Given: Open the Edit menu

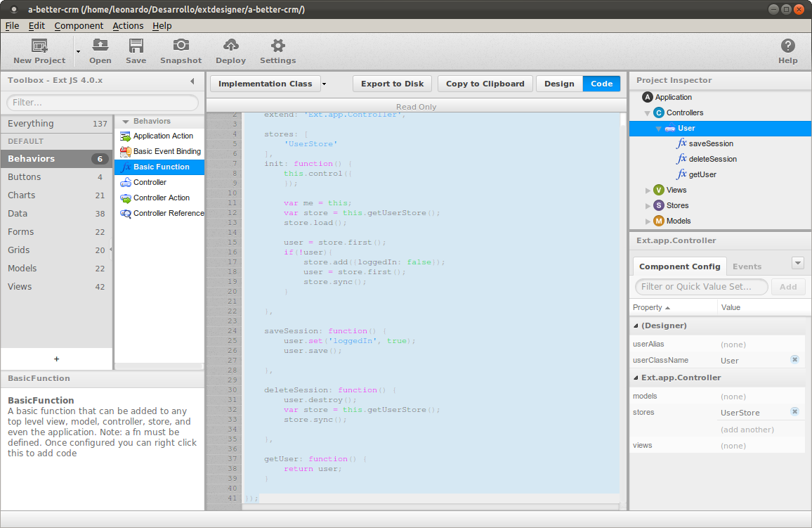Looking at the screenshot, I should (x=37, y=26).
